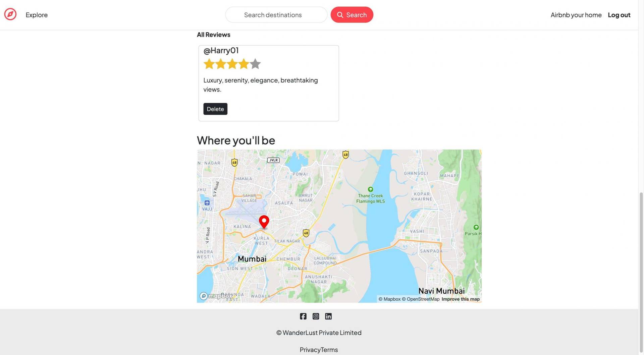Focus the Search destinations field
Viewport: 644px width, 355px height.
pyautogui.click(x=276, y=15)
